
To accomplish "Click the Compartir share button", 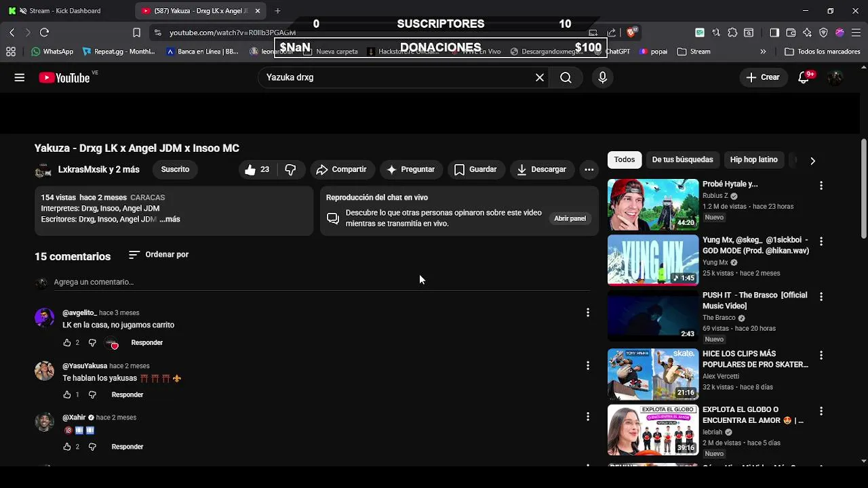I will [341, 169].
